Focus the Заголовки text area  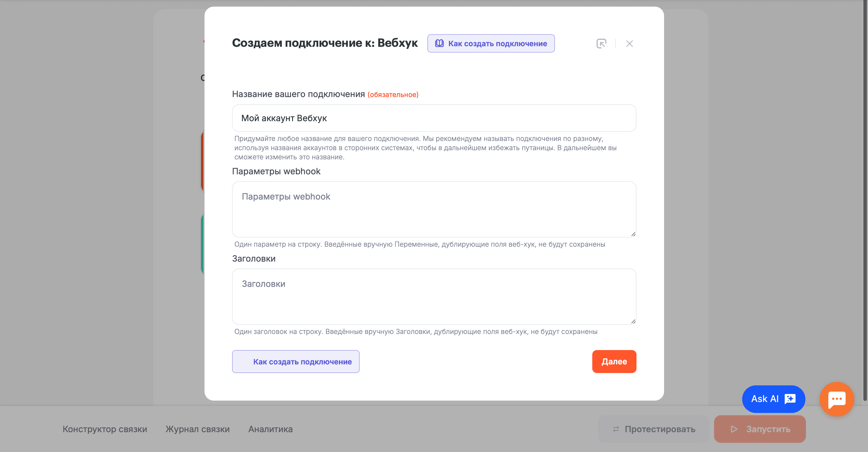click(434, 296)
